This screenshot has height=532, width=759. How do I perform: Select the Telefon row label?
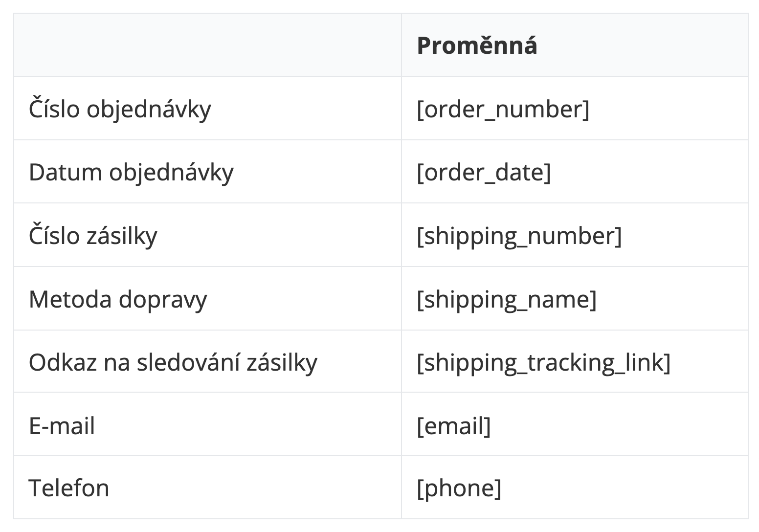point(69,488)
